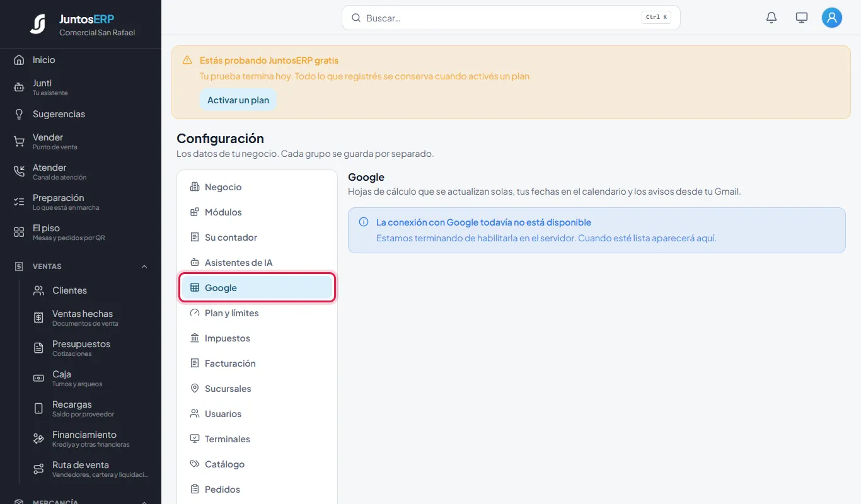Click the monitor display icon in header
The height and width of the screenshot is (504, 861).
802,18
